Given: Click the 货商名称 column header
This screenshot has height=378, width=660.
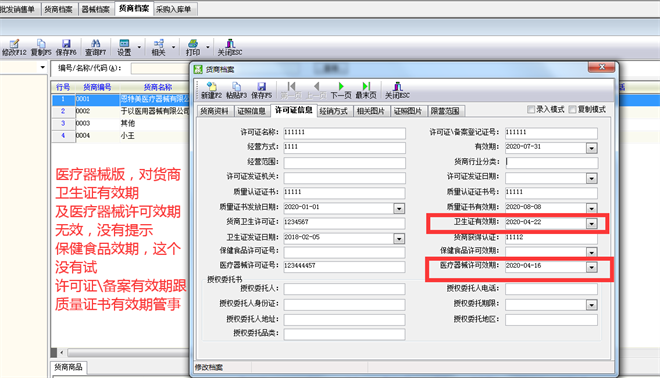Looking at the screenshot, I should point(157,87).
